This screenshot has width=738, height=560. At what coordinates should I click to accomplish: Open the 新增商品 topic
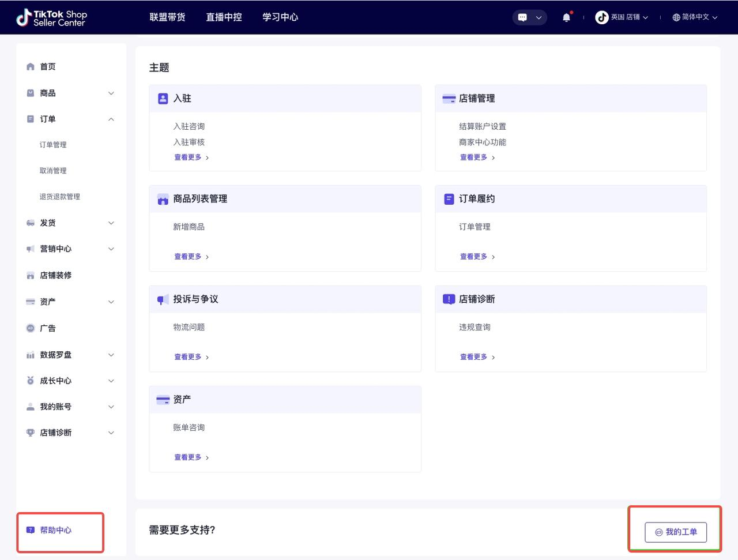point(189,227)
